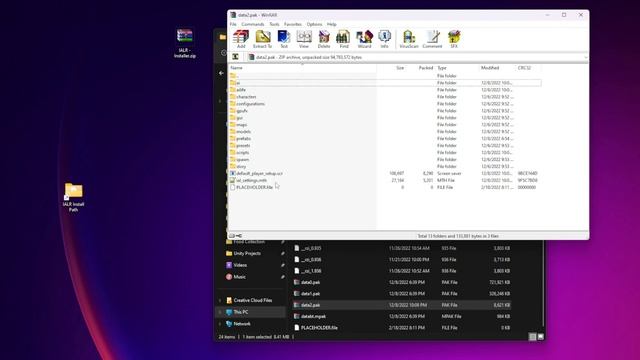
Task: Select the parent '..' folder row
Action: 385,76
